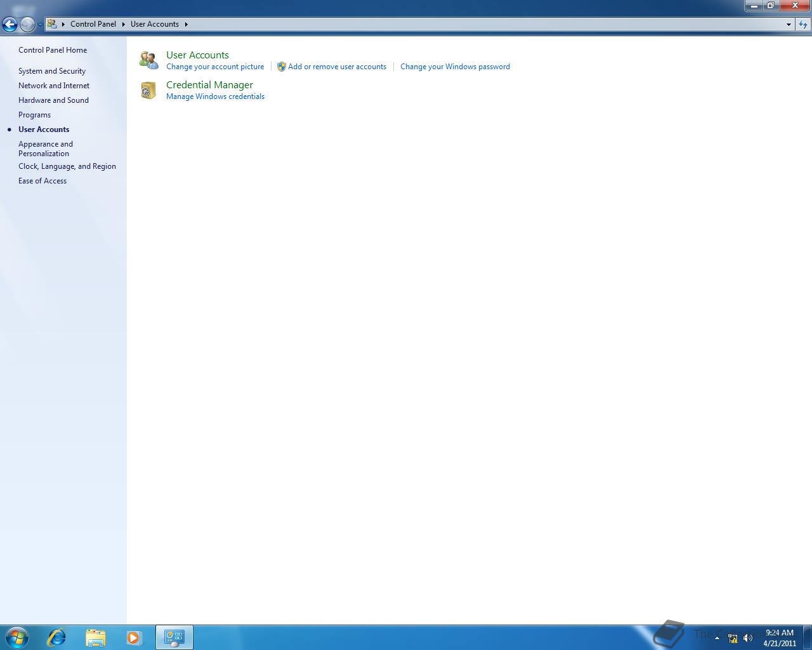Click the User Accounts breadcrumb

click(155, 24)
